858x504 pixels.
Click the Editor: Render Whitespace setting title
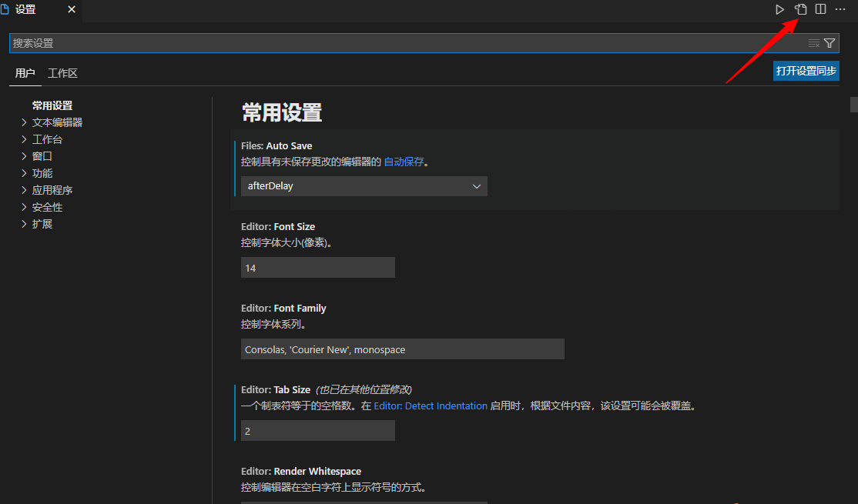301,471
